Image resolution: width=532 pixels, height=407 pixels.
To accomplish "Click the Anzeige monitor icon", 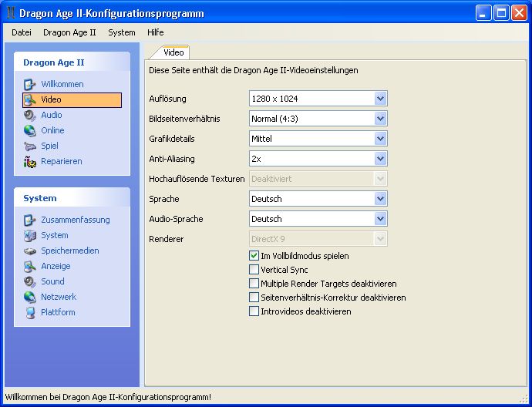I will click(x=29, y=266).
